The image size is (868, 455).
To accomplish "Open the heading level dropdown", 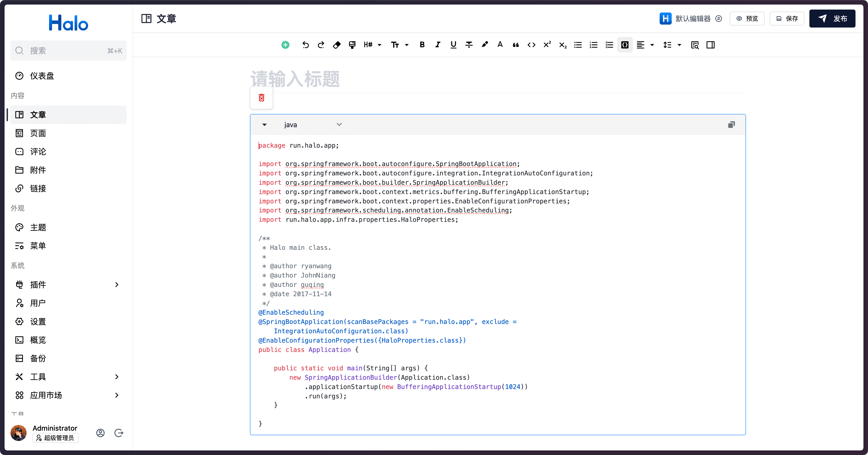I will [x=372, y=45].
